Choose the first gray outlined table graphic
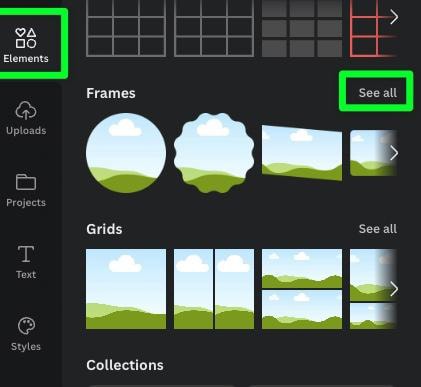Viewport: 421px width, 387px height. click(126, 28)
